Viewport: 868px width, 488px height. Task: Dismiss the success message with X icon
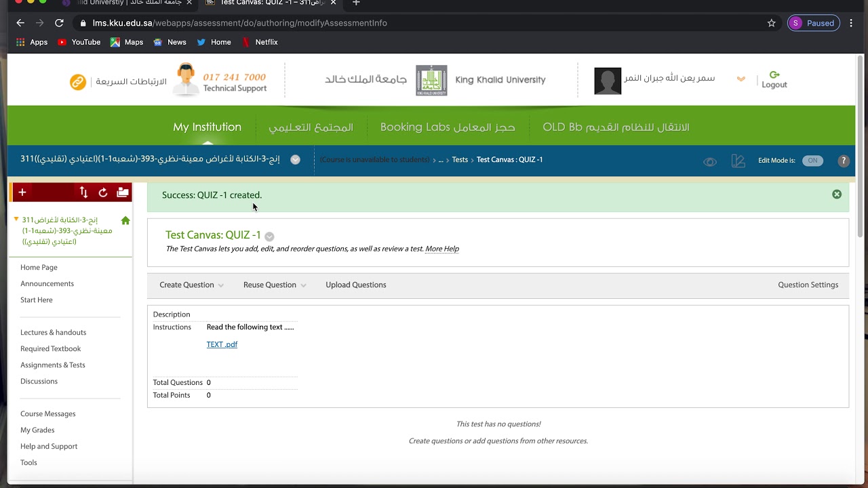click(837, 195)
